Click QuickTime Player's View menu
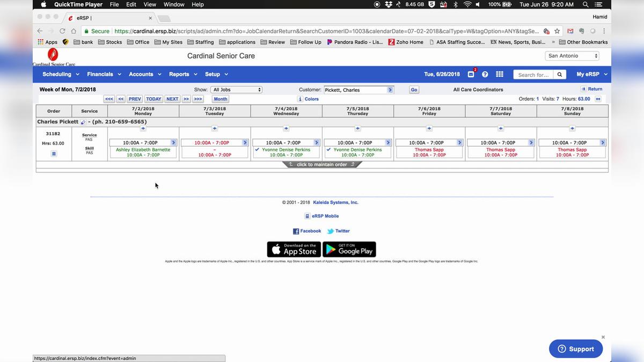This screenshot has width=644, height=362. pos(149,4)
